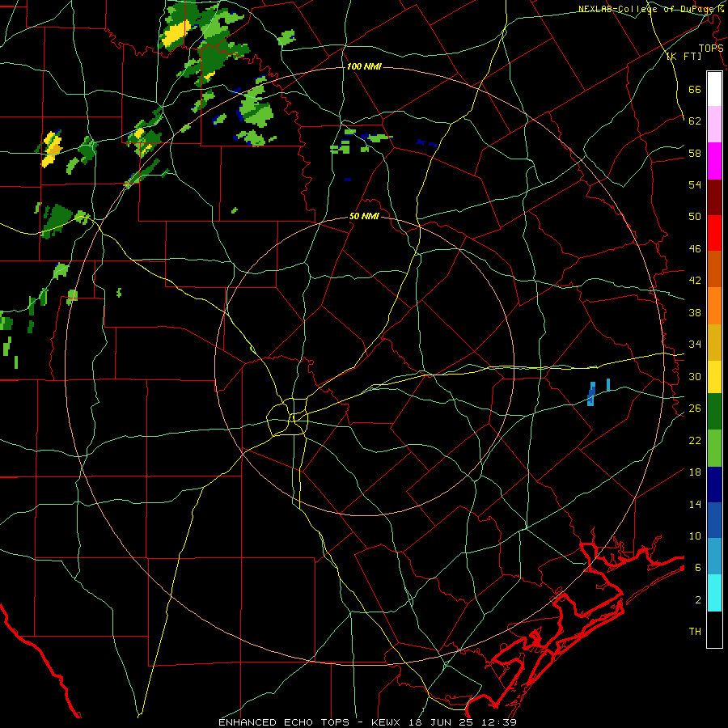The width and height of the screenshot is (728, 728).
Task: Click the black TH legend swatch
Action: point(714,629)
